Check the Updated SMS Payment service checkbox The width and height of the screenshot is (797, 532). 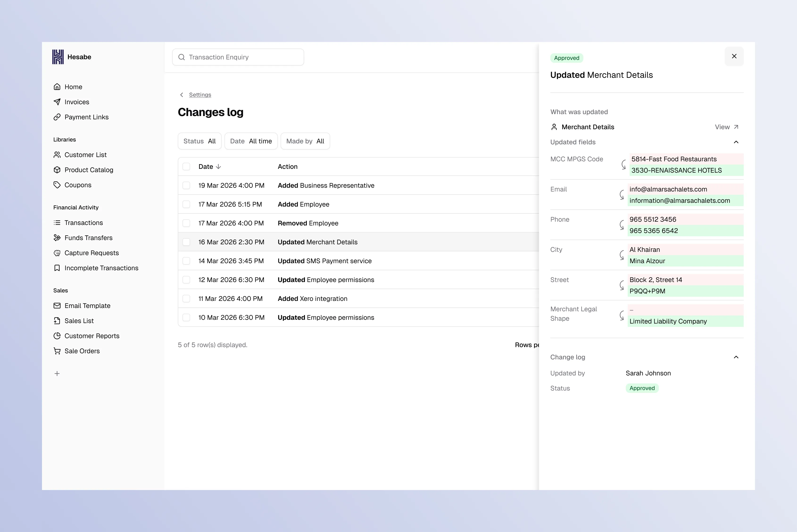coord(186,261)
